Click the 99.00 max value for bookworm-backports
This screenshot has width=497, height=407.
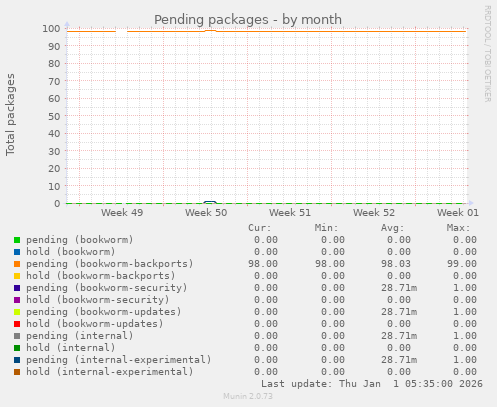click(x=462, y=264)
